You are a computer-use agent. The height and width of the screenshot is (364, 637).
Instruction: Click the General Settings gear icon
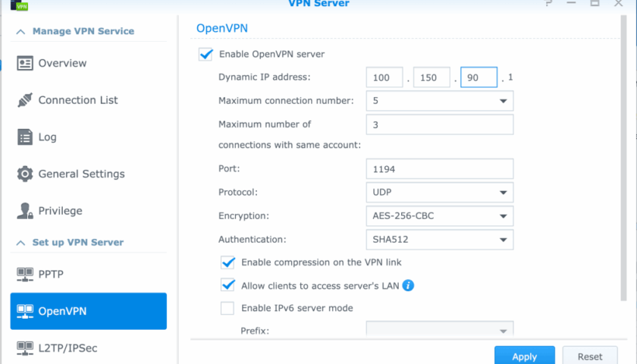coord(25,174)
